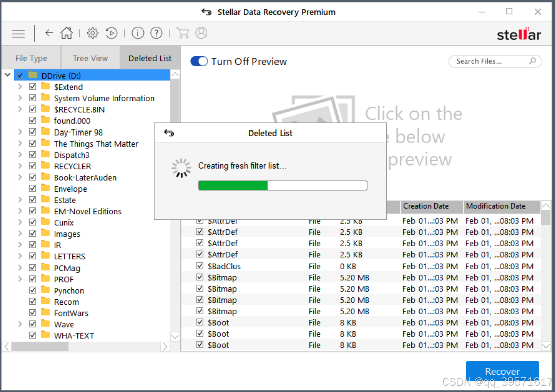Select the PROF folder
The height and width of the screenshot is (392, 555).
64,279
